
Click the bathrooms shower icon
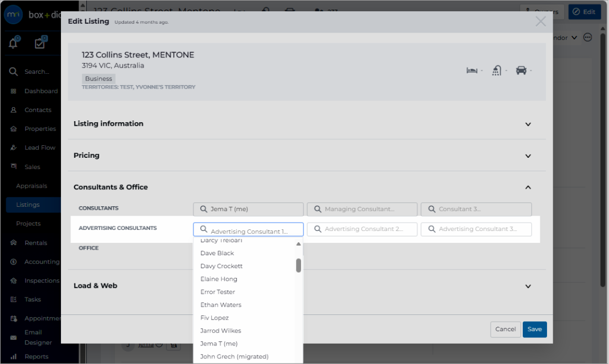pos(497,70)
